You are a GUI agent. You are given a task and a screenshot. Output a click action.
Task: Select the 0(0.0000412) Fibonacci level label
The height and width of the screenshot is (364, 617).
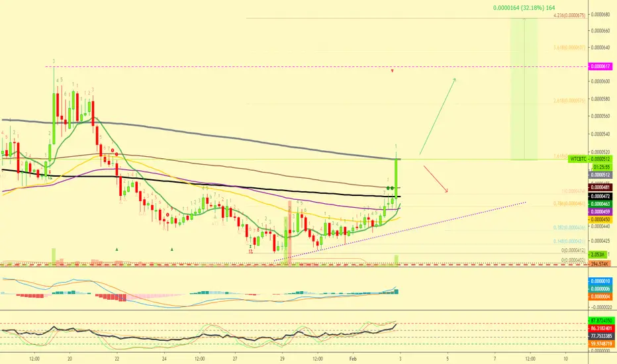coord(573,250)
